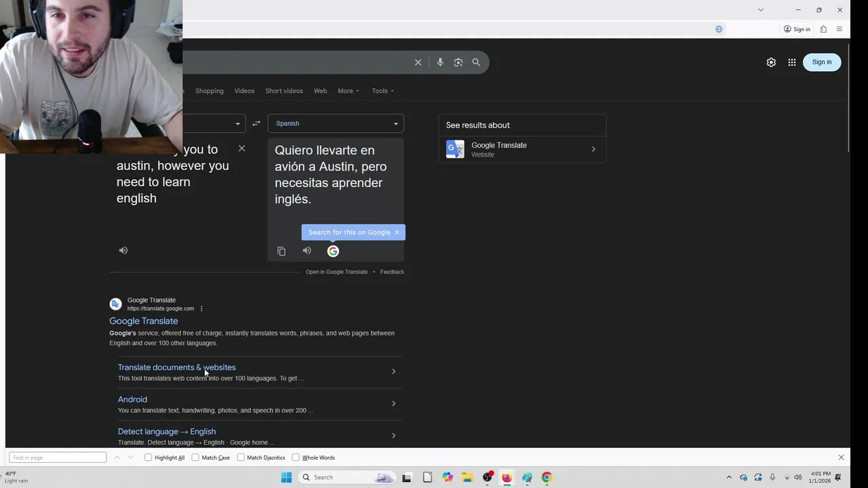This screenshot has height=488, width=868.
Task: Open Google Chrome from taskbar
Action: [x=547, y=477]
